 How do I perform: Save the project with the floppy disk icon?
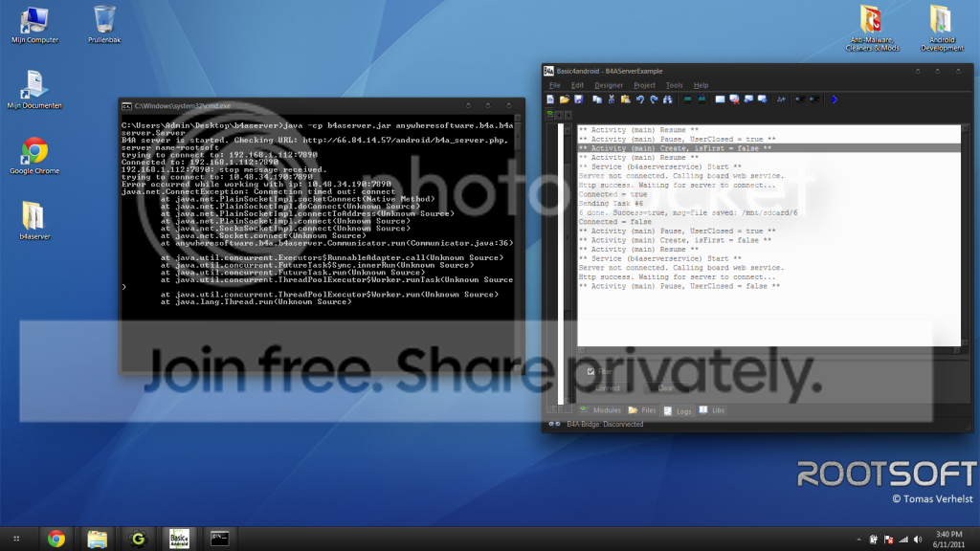pos(579,99)
